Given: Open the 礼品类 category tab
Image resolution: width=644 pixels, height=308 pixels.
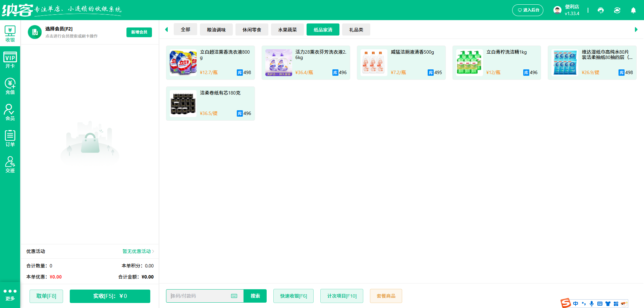Looking at the screenshot, I should (x=356, y=29).
